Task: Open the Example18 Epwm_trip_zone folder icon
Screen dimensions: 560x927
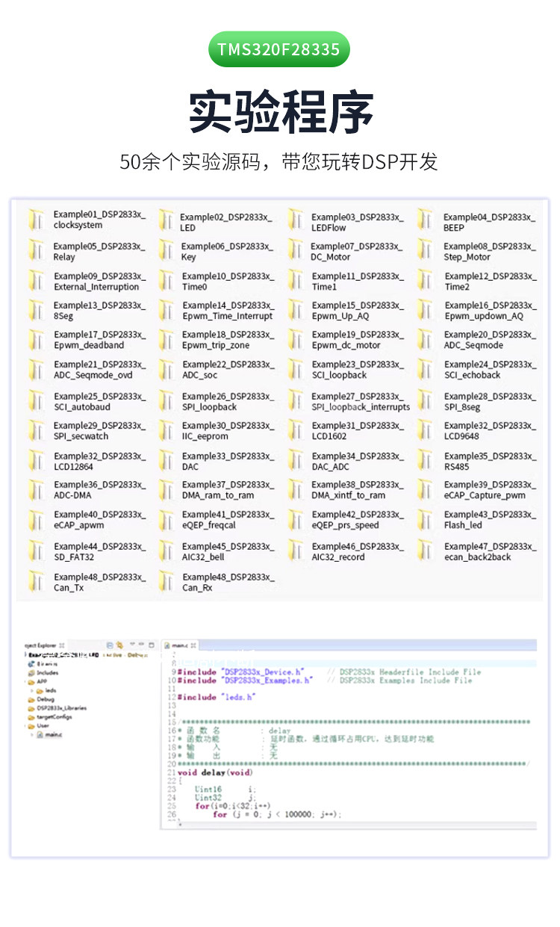Action: (x=166, y=339)
